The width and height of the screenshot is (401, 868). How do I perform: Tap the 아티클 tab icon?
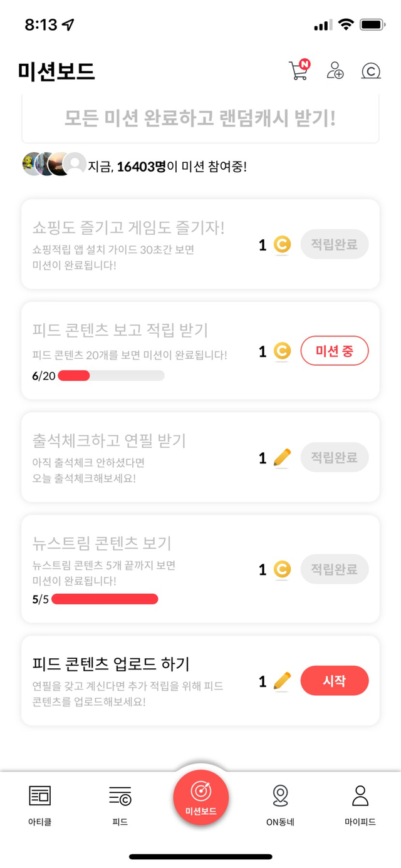[x=40, y=796]
